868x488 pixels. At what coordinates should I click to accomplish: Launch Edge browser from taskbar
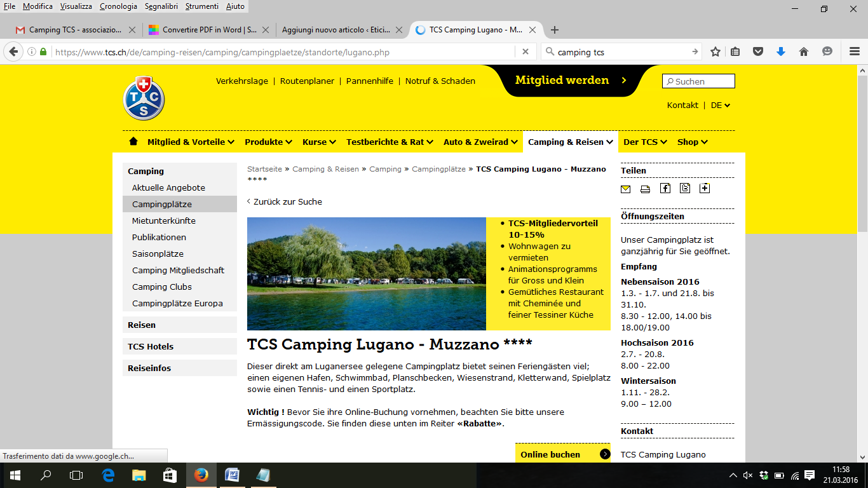(x=108, y=475)
